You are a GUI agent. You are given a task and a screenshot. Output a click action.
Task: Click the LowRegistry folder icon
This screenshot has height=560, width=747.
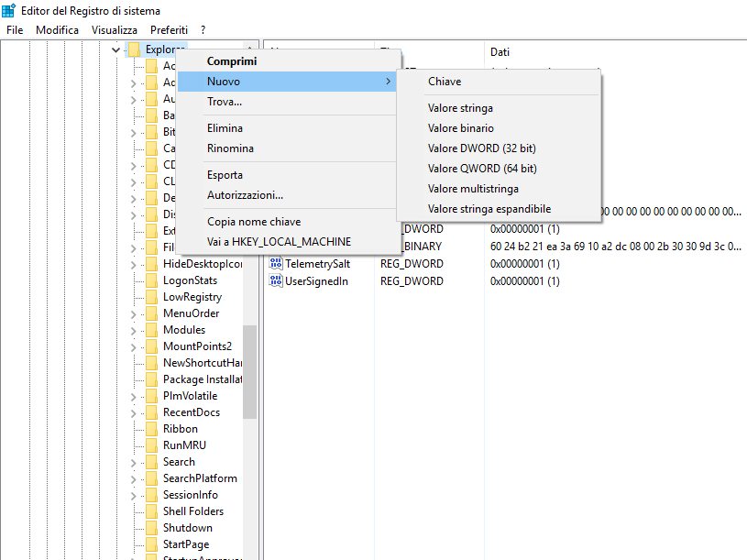(151, 297)
